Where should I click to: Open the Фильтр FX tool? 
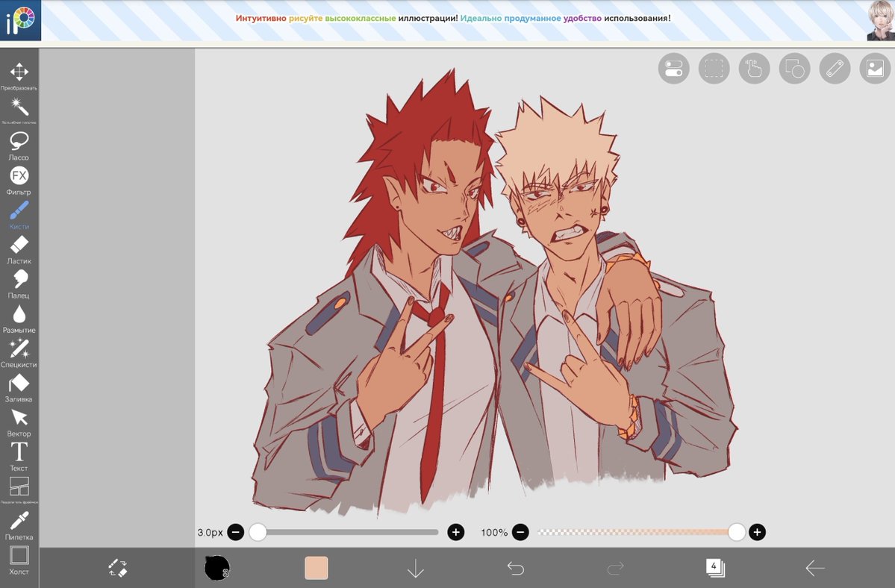point(19,181)
